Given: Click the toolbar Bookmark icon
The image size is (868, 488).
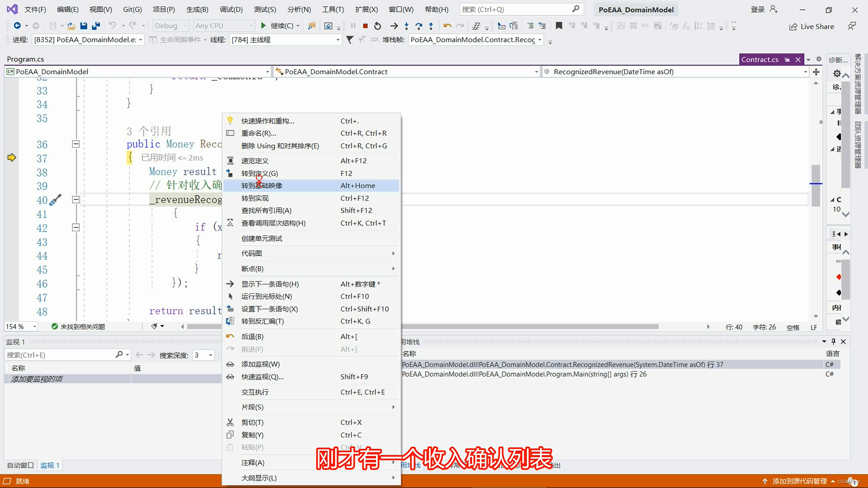Looking at the screenshot, I should click(x=559, y=26).
